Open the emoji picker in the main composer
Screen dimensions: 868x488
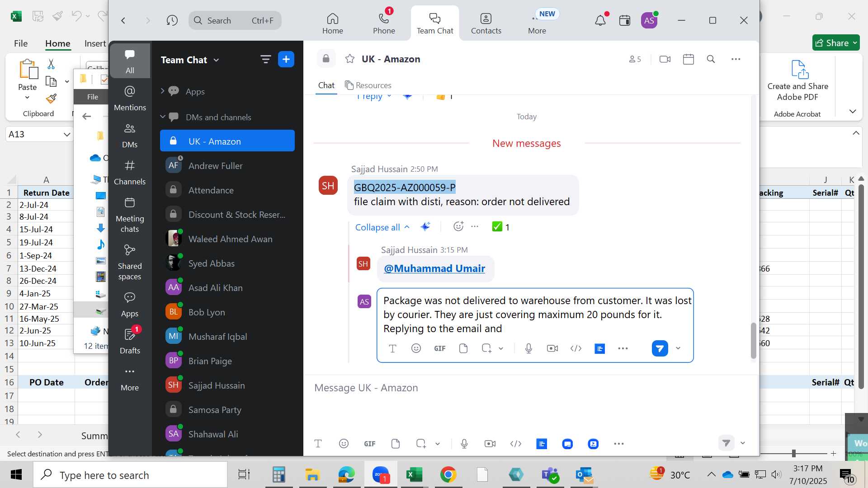coord(344,444)
